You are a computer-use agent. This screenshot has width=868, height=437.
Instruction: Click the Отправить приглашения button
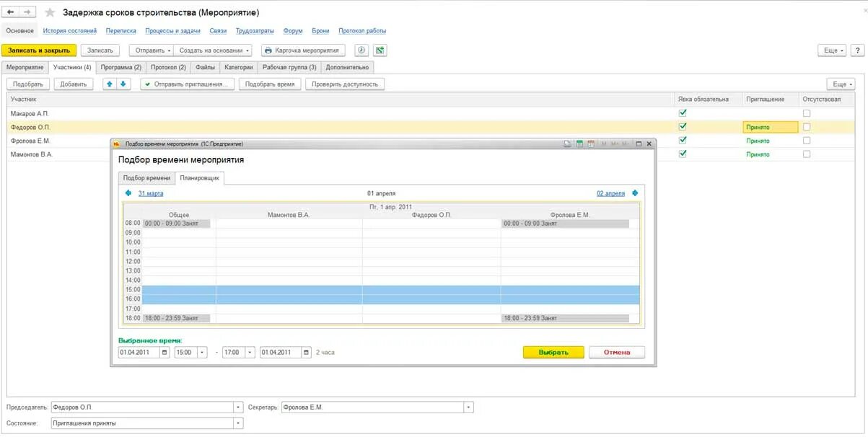pyautogui.click(x=188, y=84)
